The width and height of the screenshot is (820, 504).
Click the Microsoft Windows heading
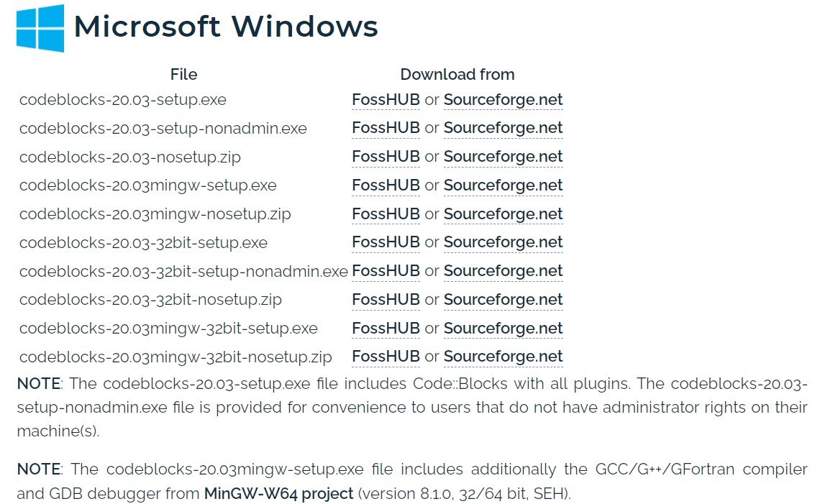pos(226,27)
